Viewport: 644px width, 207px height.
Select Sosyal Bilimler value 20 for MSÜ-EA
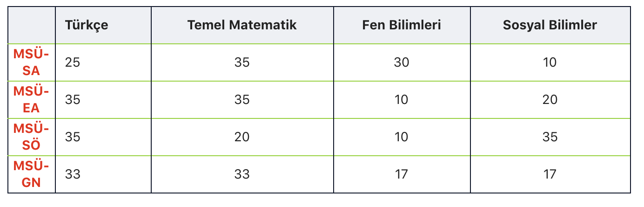[550, 100]
